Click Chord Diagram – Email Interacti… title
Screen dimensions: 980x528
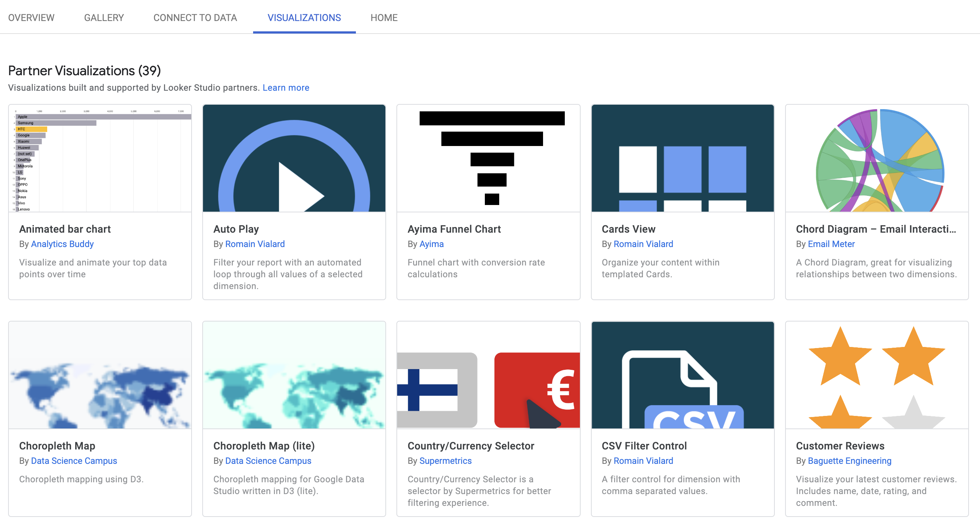[876, 229]
